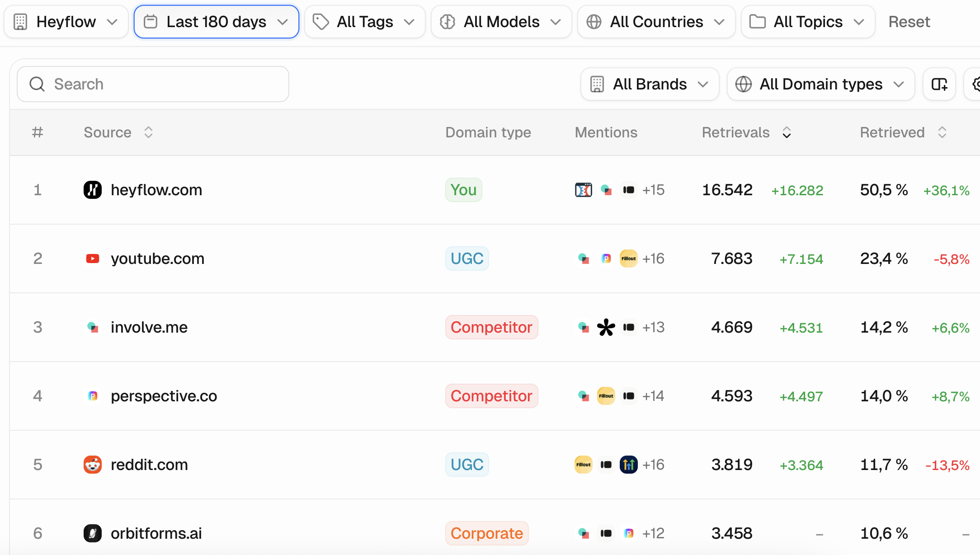
Task: Open the youtube.com source row
Action: tap(158, 259)
